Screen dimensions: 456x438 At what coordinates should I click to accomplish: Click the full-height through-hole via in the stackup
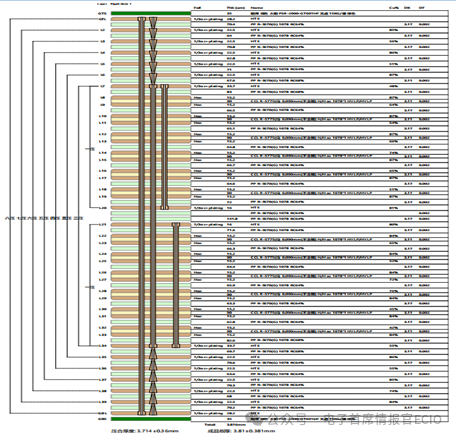tap(142, 216)
